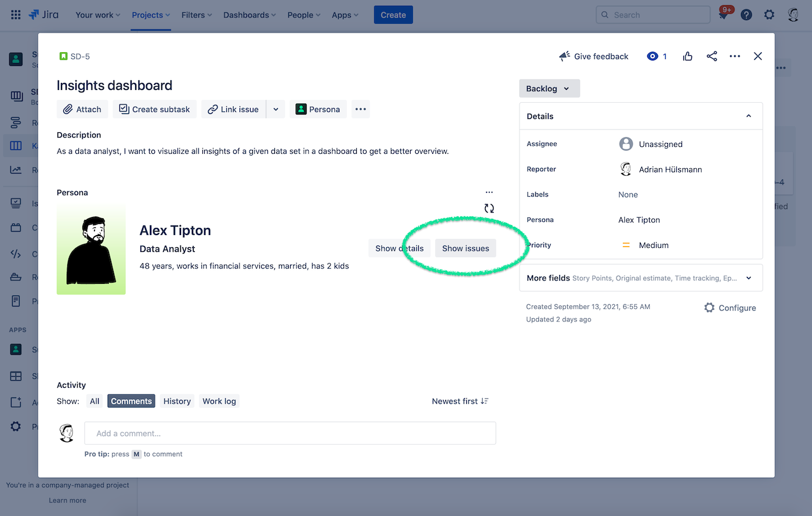Click the Priority value Medium
812x516 pixels.
(654, 245)
